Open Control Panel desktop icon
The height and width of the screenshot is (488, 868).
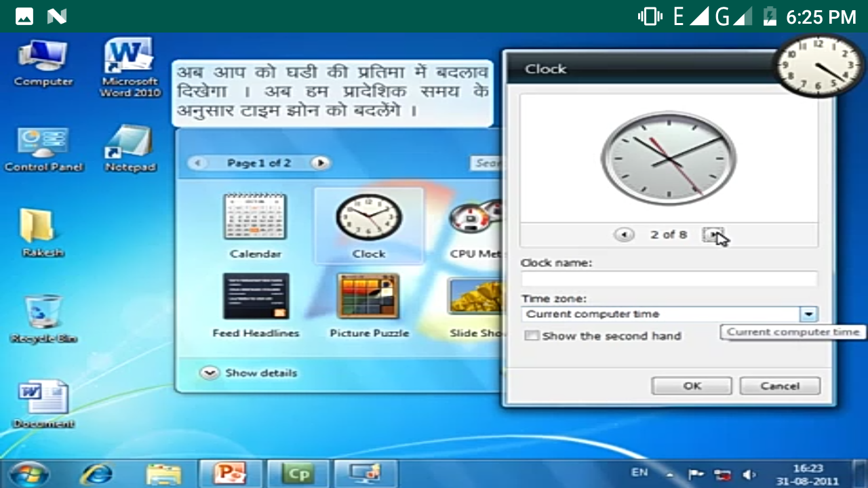pyautogui.click(x=43, y=148)
